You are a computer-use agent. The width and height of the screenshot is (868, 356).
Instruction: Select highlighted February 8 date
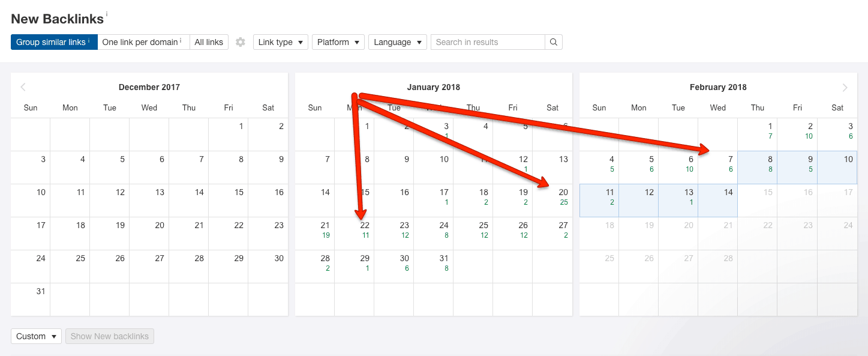[758, 167]
